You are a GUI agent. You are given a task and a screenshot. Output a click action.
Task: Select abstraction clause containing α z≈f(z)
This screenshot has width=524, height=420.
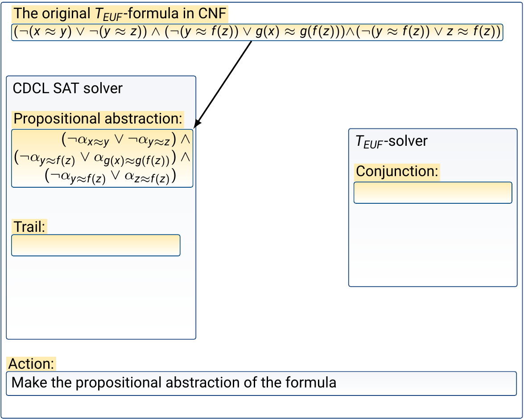point(111,177)
